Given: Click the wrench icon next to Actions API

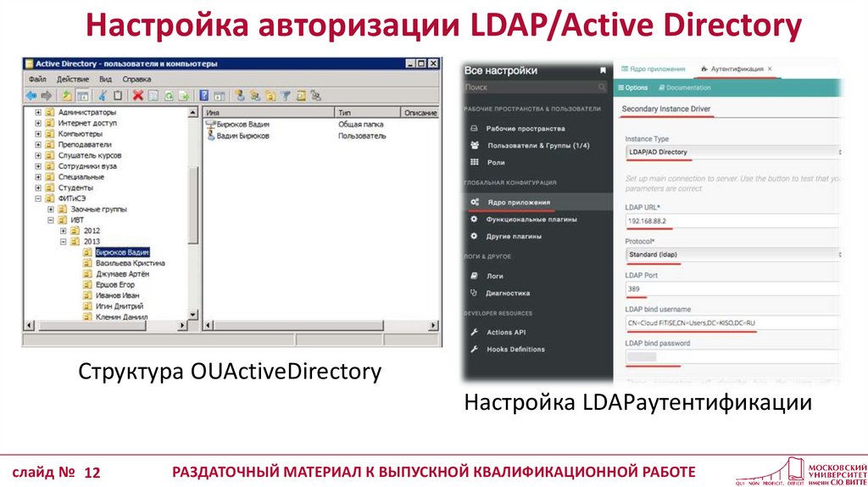Looking at the screenshot, I should 474,333.
